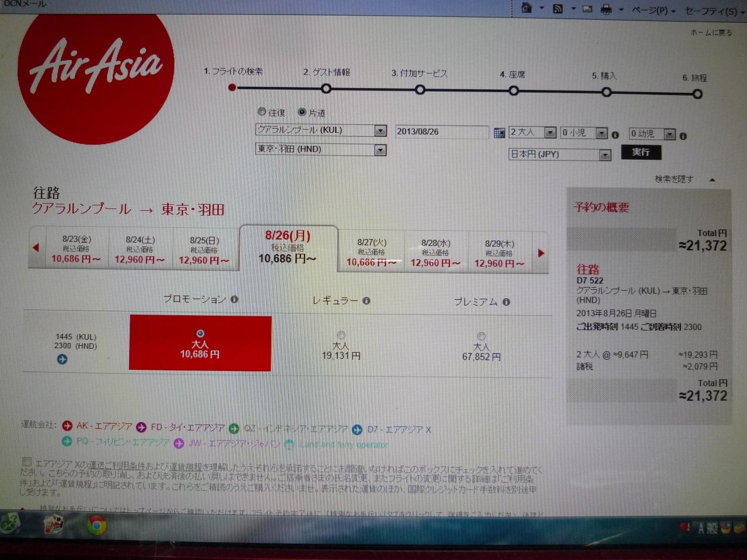Click the red AK エアアジア legend icon
This screenshot has width=747, height=560.
tap(67, 426)
